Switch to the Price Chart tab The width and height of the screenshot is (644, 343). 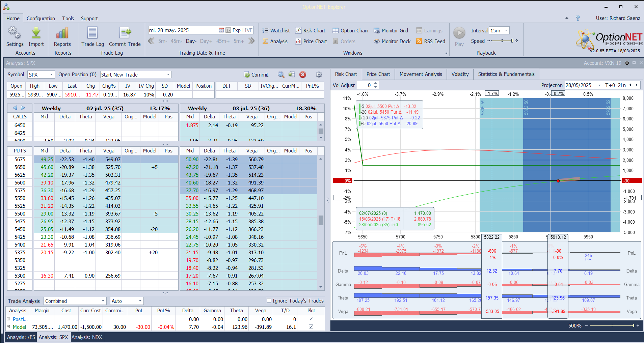(378, 74)
